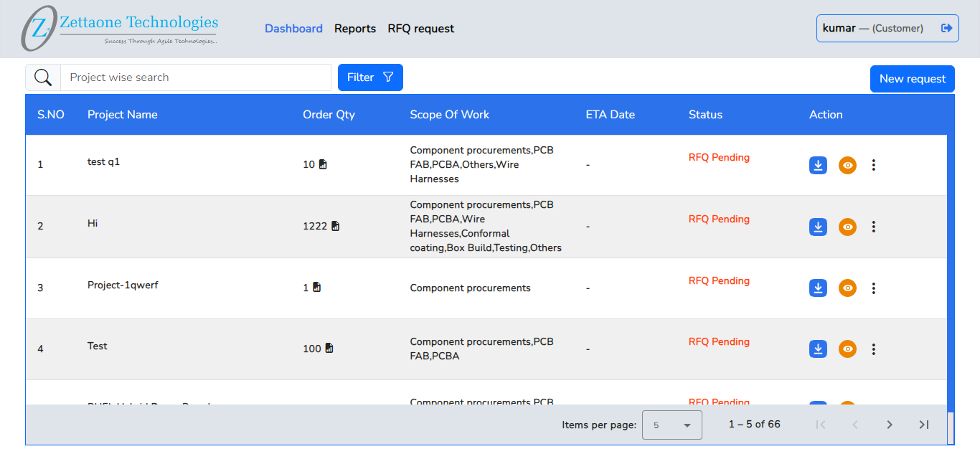Download the Project-1qwerf row file
980x454 pixels.
(818, 288)
